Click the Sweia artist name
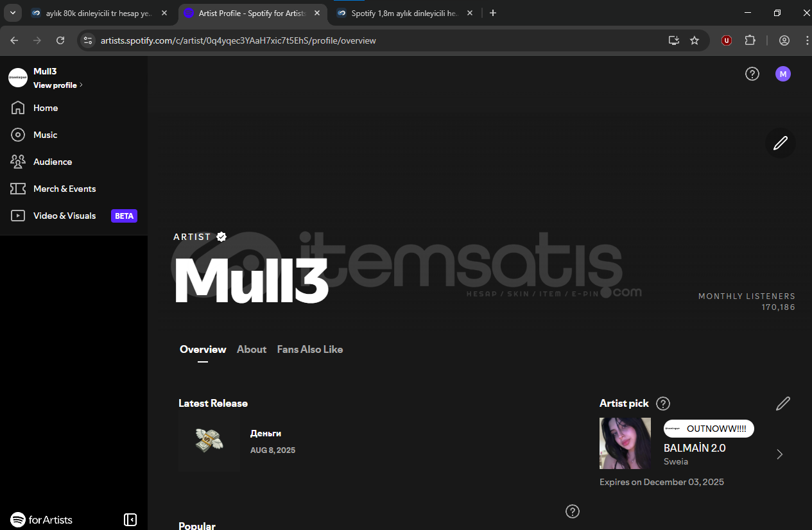The height and width of the screenshot is (530, 812). pos(676,461)
